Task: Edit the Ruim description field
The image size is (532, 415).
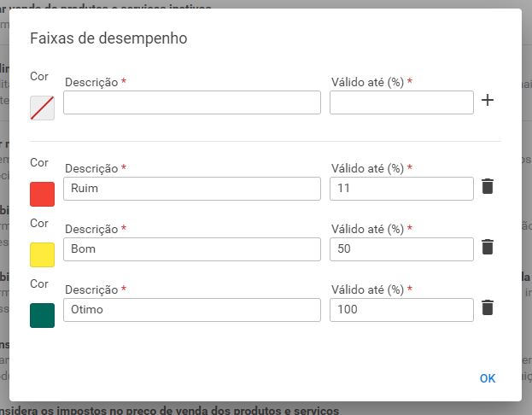Action: (192, 189)
